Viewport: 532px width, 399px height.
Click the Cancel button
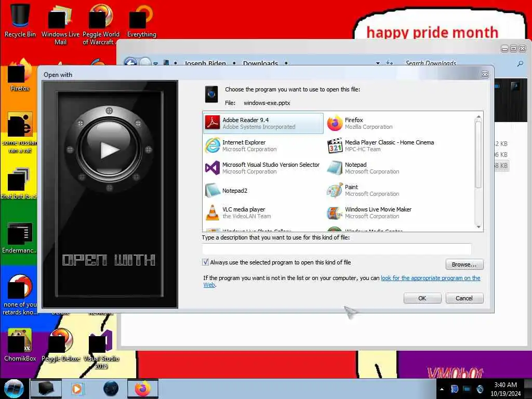tap(464, 298)
